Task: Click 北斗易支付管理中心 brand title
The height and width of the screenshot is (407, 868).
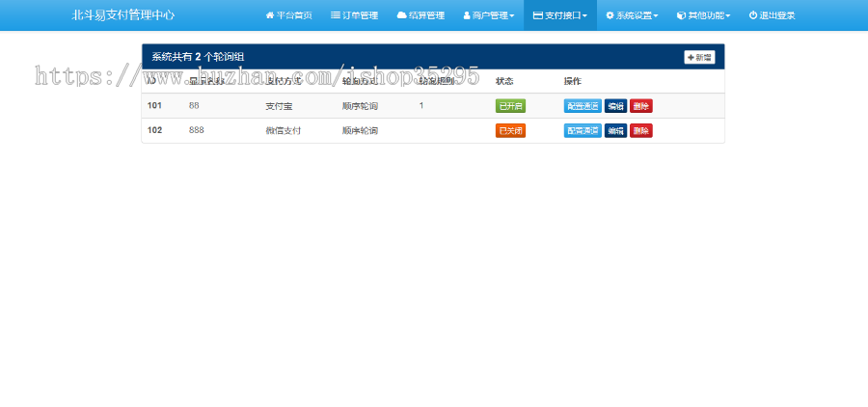Action: (123, 15)
